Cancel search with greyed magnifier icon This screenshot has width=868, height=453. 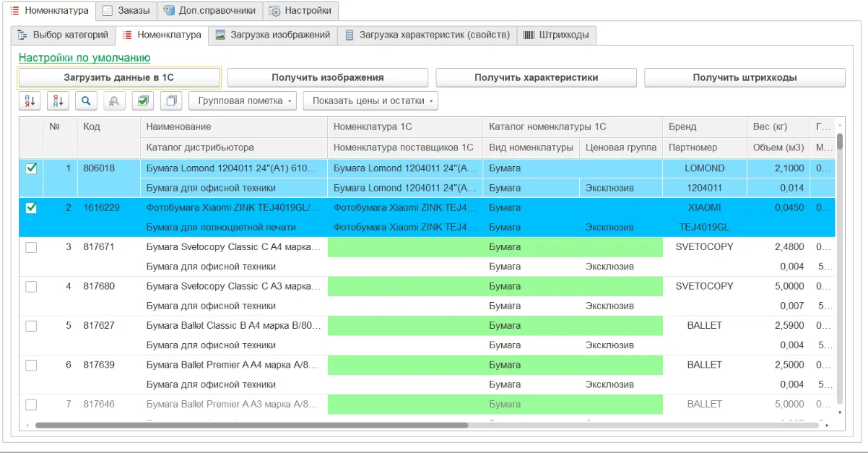pos(114,101)
